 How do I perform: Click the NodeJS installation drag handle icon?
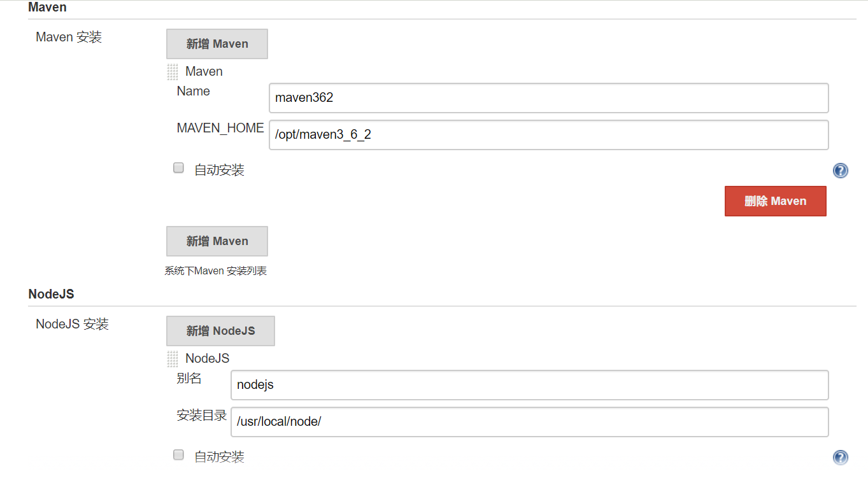(173, 359)
